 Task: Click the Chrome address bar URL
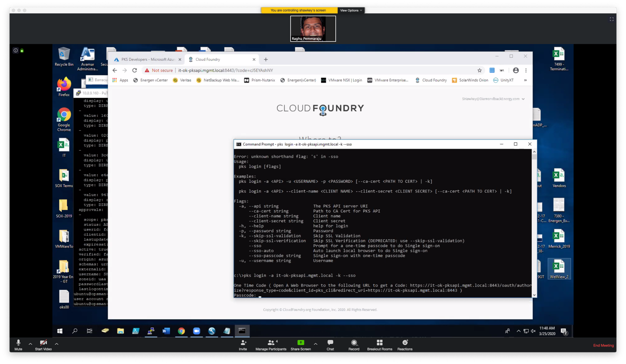coord(226,70)
